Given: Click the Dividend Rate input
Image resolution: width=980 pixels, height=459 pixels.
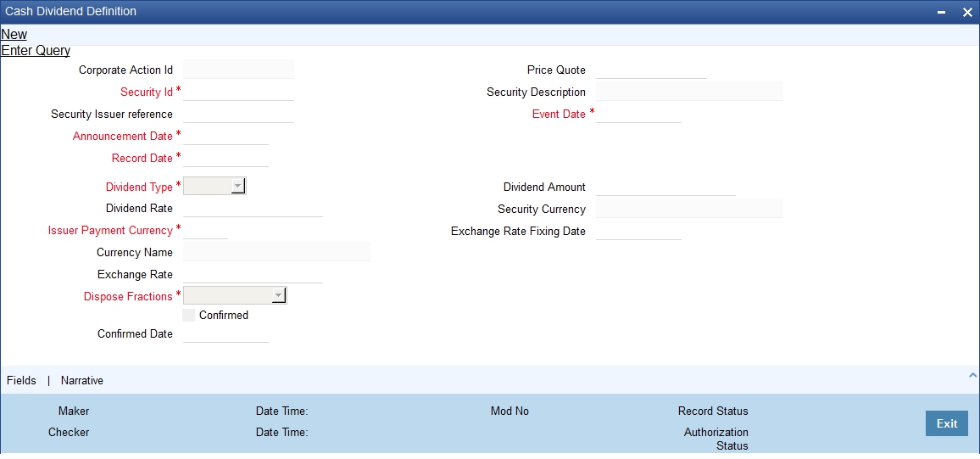Looking at the screenshot, I should [253, 208].
